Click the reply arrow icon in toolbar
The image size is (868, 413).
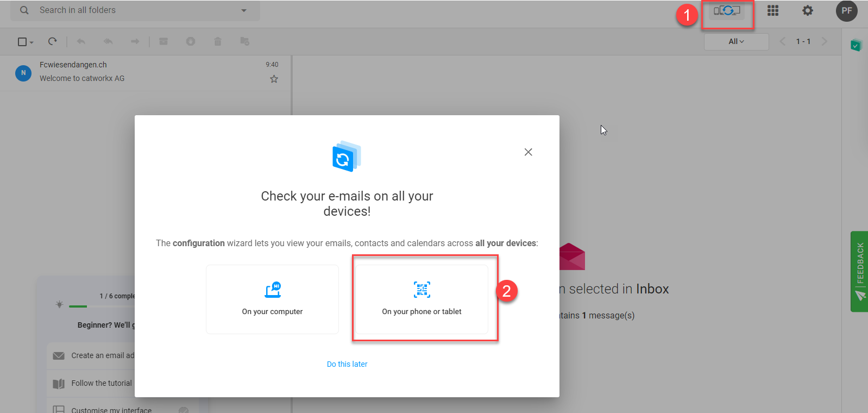tap(81, 41)
